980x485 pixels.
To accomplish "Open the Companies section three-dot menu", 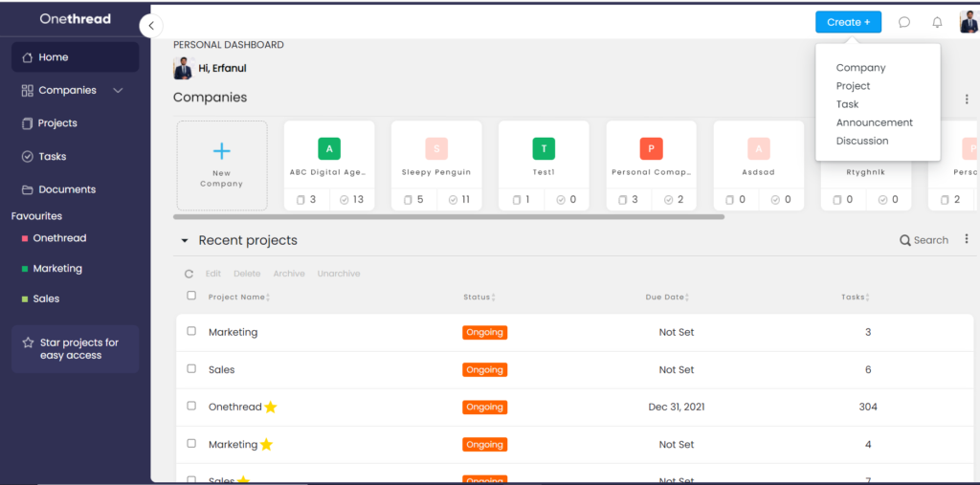I will pyautogui.click(x=967, y=99).
